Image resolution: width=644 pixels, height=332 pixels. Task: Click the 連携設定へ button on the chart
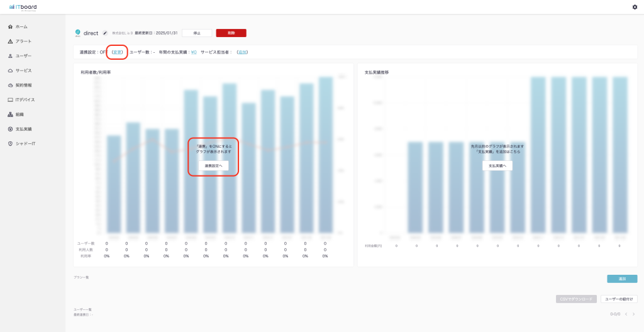click(213, 165)
